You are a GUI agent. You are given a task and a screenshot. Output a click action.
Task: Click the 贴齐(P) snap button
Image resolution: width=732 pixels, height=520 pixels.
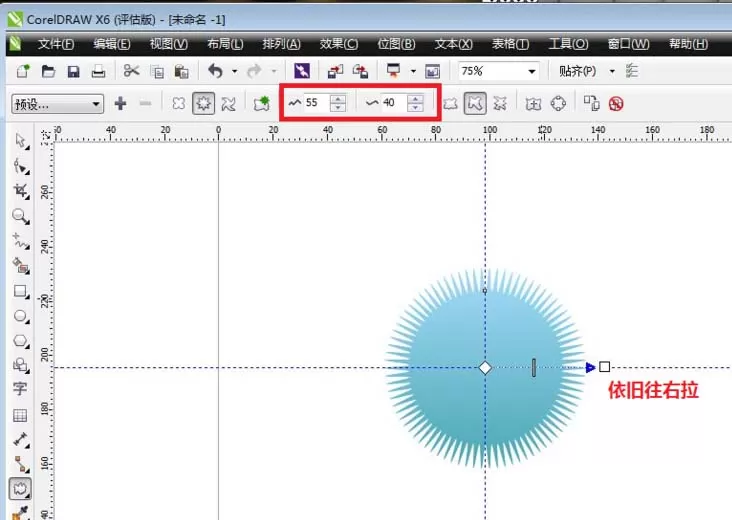[x=577, y=71]
